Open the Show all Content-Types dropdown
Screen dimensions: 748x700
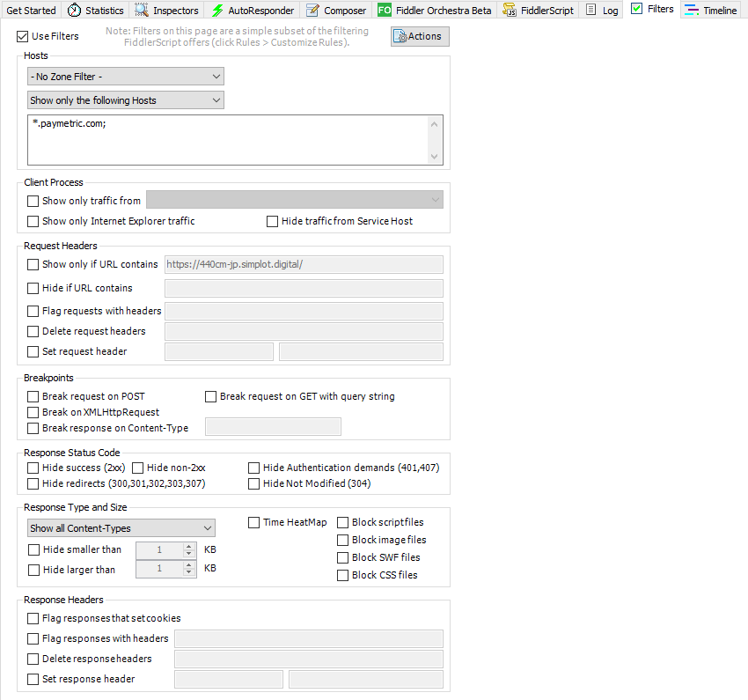(121, 528)
